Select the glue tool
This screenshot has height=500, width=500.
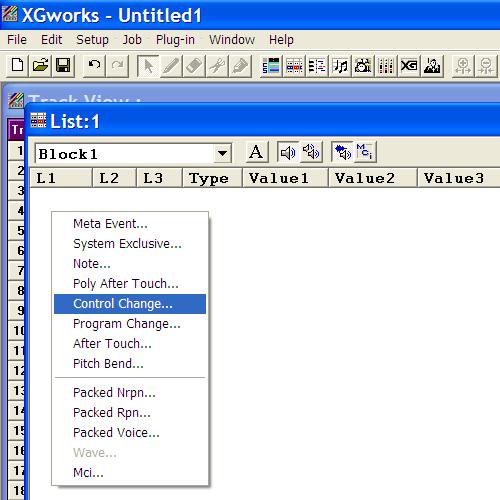click(240, 65)
